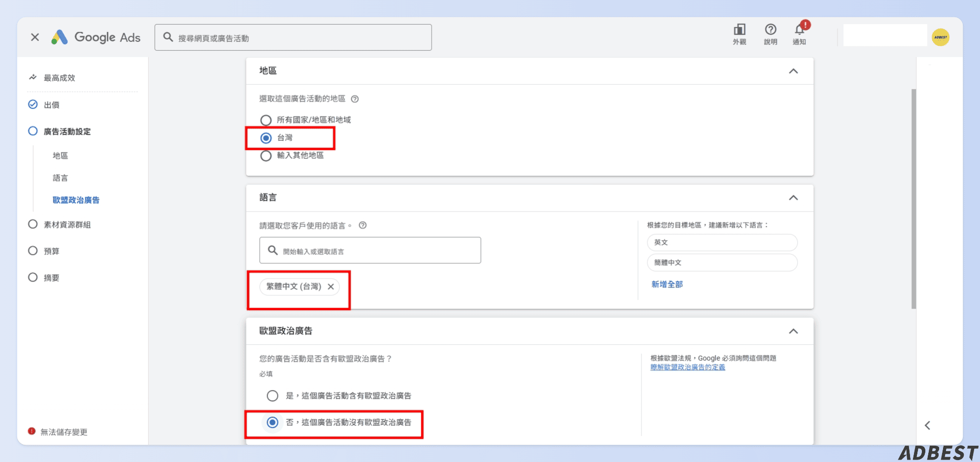Close the campaign editor with the X icon

coord(35,37)
